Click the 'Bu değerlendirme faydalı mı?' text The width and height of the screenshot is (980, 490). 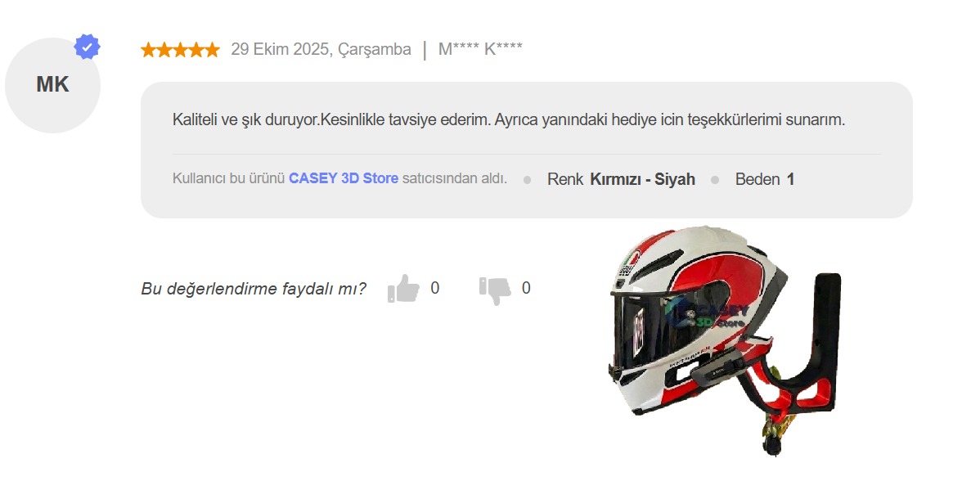click(254, 289)
